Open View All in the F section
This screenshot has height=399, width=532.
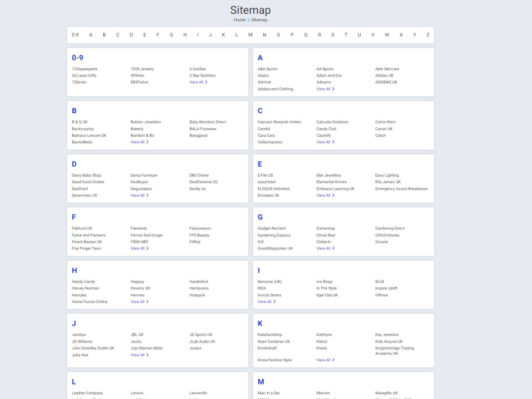click(139, 248)
